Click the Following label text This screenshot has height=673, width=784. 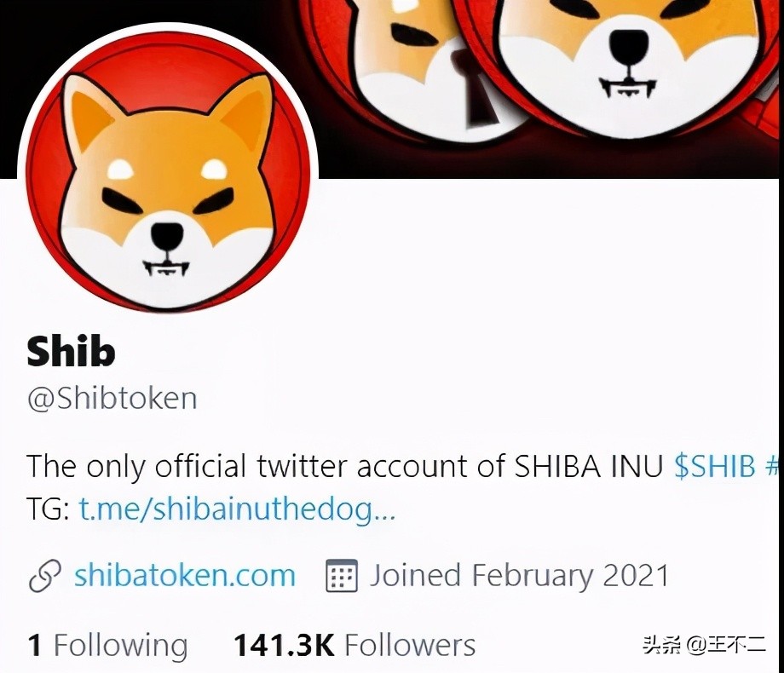[x=120, y=646]
